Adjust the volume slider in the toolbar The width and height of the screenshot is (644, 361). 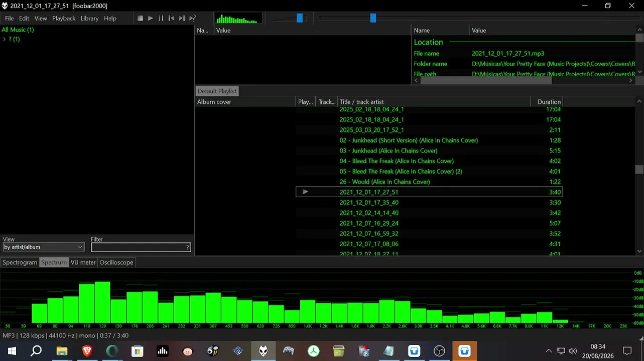click(x=300, y=18)
